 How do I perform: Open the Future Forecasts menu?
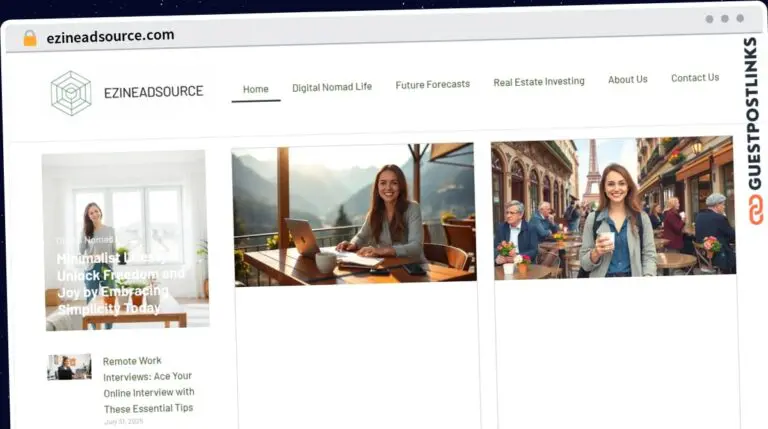[x=432, y=85]
